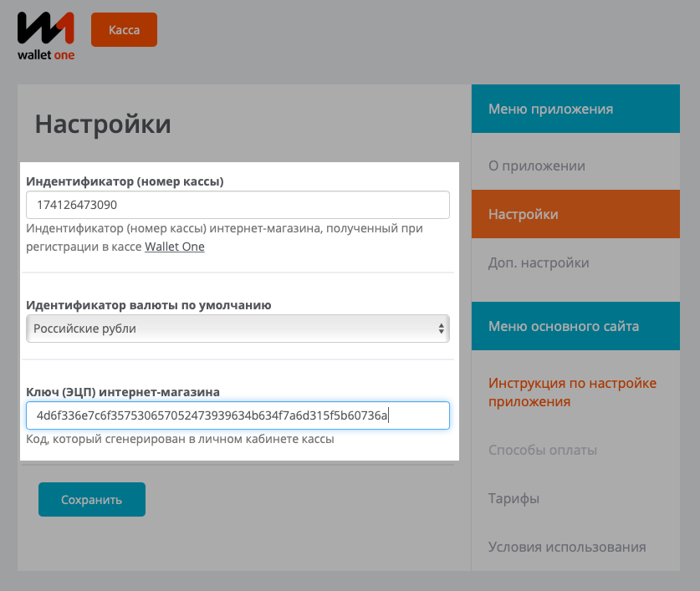Click label Ключ (ЭЦП) интернет-магазина
Viewport: 700px width, 591px height.
[x=123, y=392]
